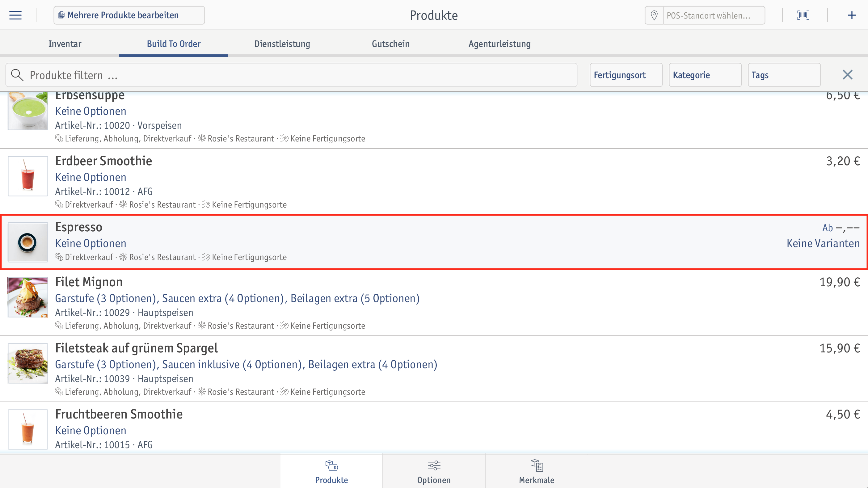This screenshot has height=488, width=868.
Task: Click Rosie's Restaurant icon in Espresso row
Action: coord(123,257)
